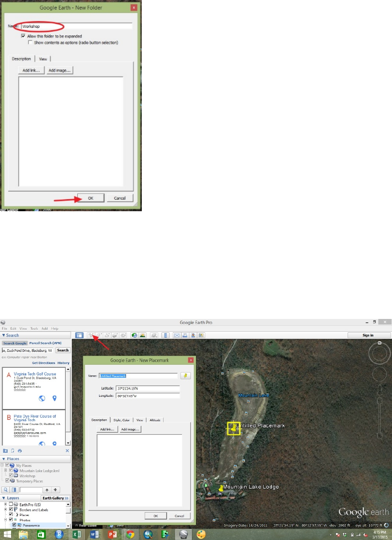392x540 pixels.
Task: Enable the Earth Pro (US) layer checkbox
Action: (x=11, y=505)
